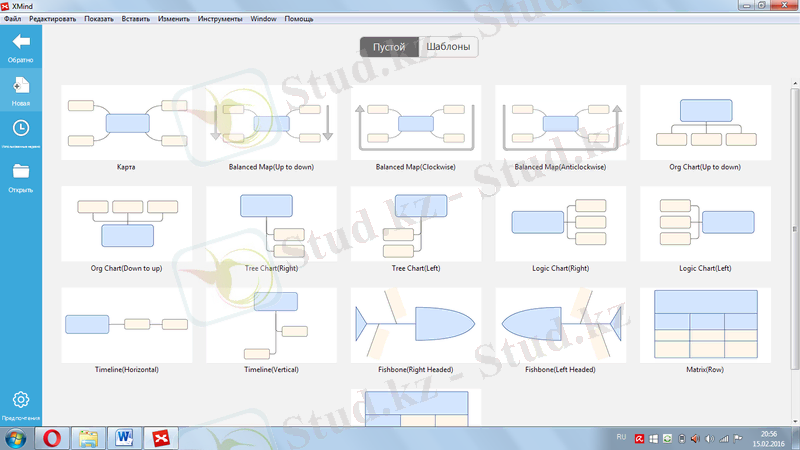
Task: Open the Редактировать menu
Action: coord(53,19)
